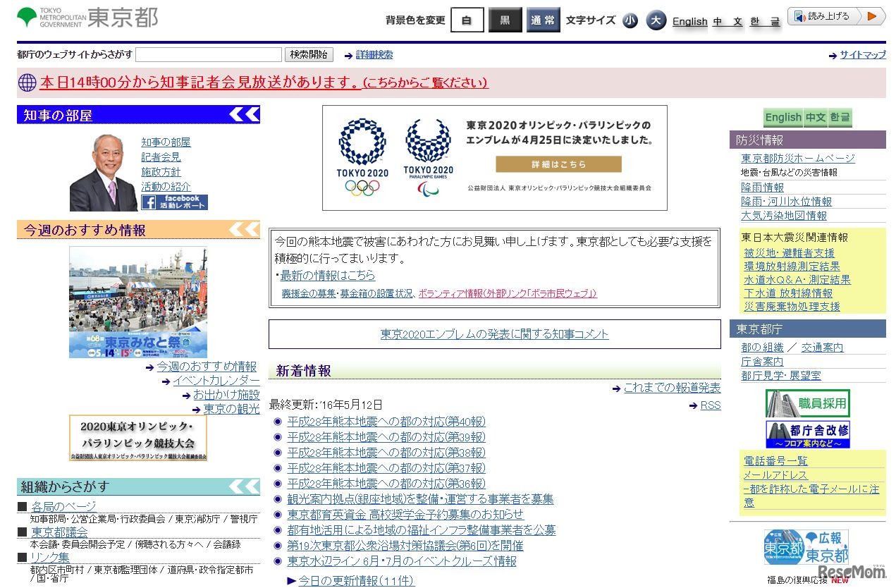
Task: Click the facebook 活動レポート icon
Action: (174, 202)
